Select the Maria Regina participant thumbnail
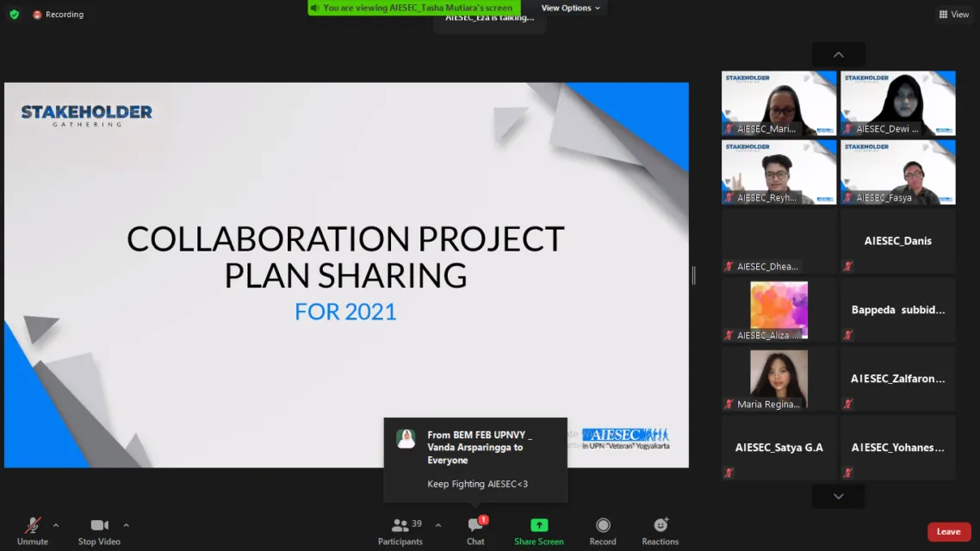This screenshot has height=551, width=980. click(x=778, y=379)
